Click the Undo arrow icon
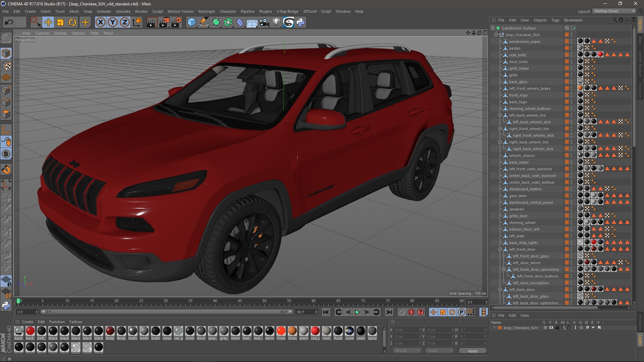 (9, 22)
